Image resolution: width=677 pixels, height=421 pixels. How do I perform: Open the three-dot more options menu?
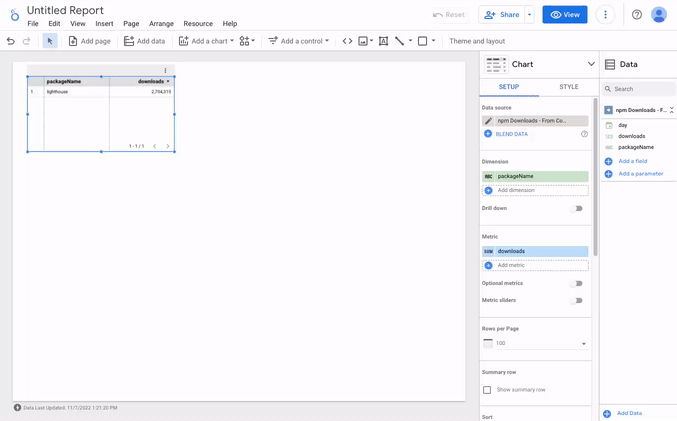pyautogui.click(x=605, y=15)
